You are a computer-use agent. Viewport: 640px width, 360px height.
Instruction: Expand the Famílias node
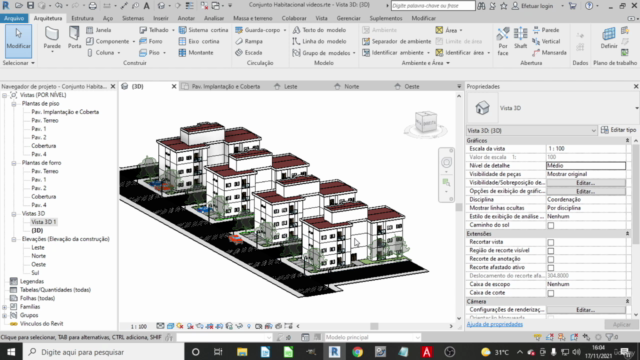[4, 307]
